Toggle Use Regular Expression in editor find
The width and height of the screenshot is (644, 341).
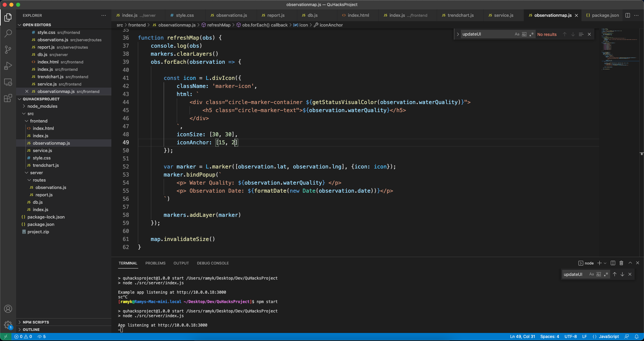point(532,34)
